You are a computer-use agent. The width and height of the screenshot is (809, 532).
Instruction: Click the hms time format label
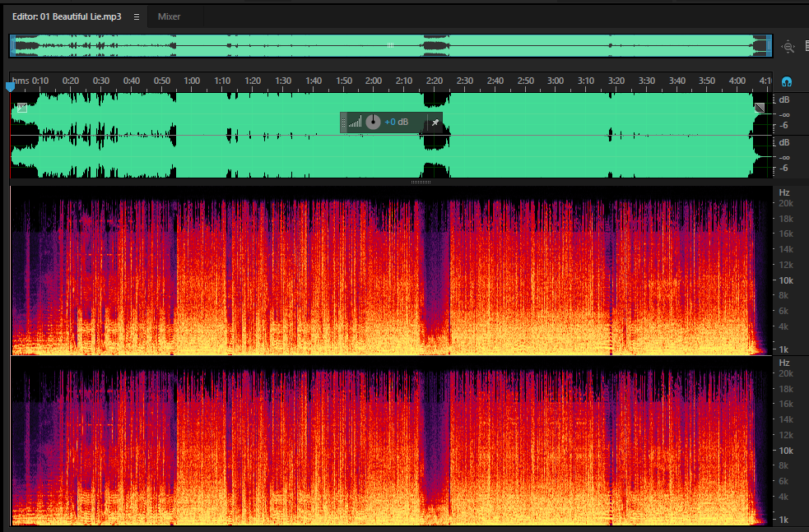click(21, 81)
